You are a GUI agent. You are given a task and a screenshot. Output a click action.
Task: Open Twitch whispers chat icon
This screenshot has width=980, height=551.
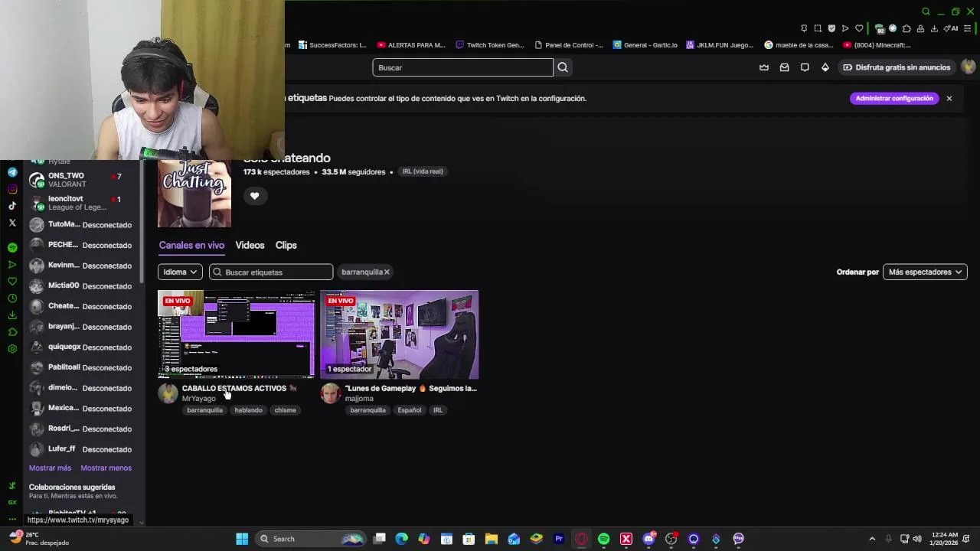(x=805, y=67)
